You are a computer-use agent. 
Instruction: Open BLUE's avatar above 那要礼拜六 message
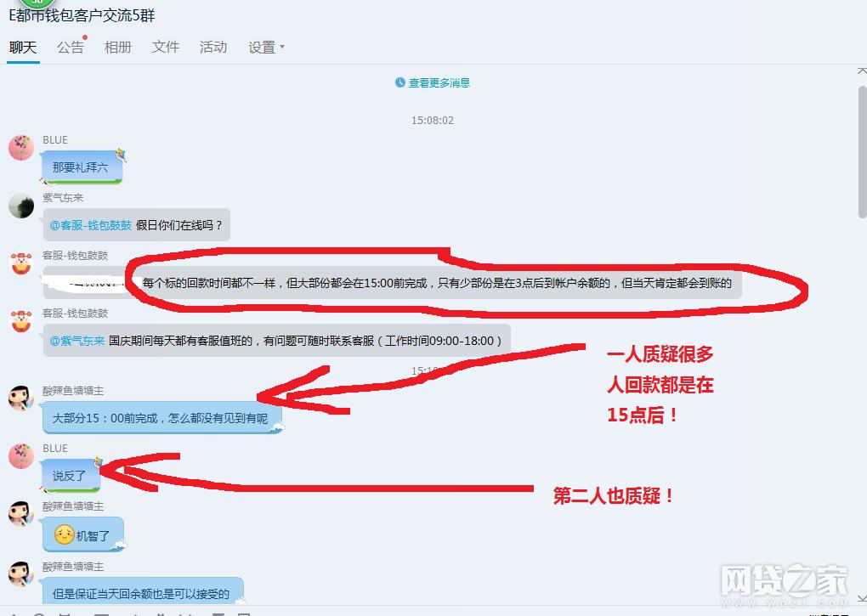21,148
